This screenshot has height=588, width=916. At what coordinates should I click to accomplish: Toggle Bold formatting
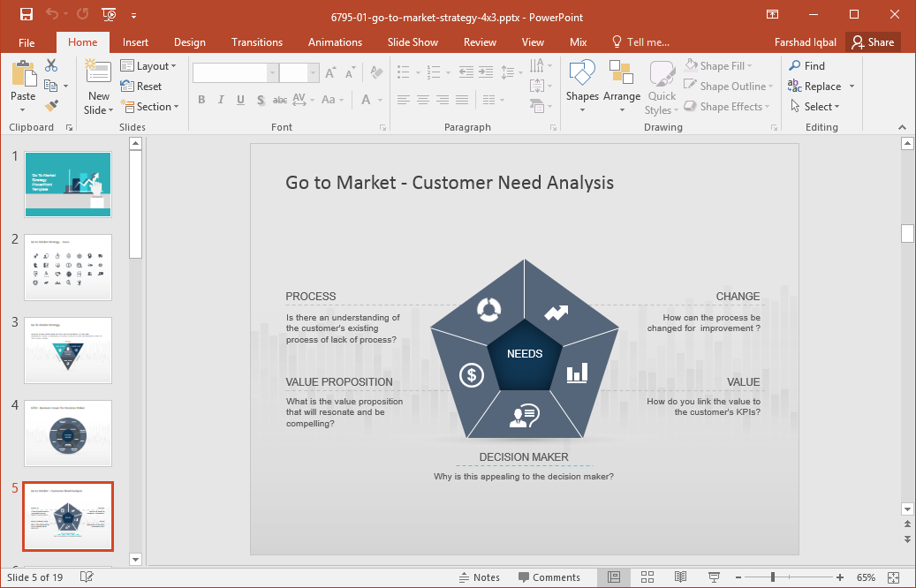[201, 100]
